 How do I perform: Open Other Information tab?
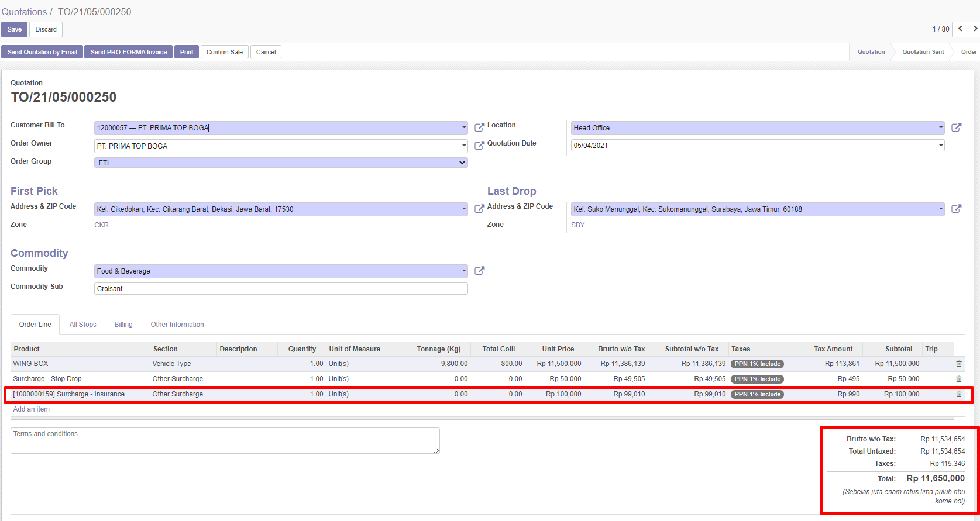click(177, 325)
